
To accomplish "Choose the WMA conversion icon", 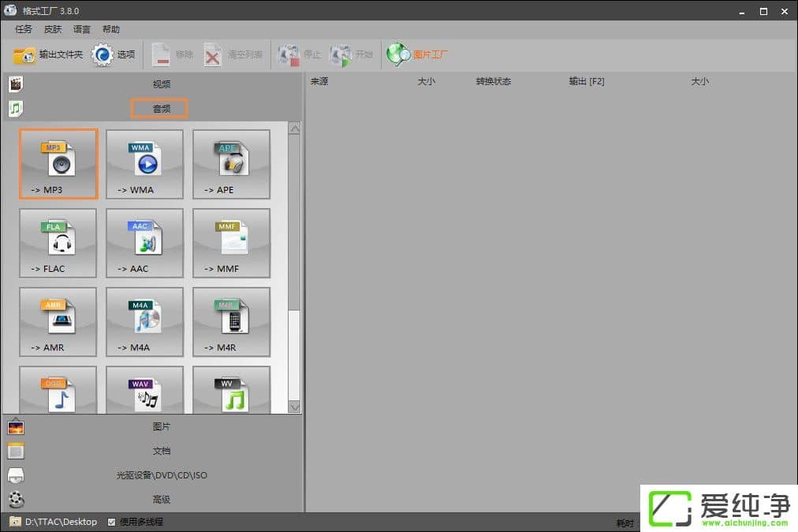I will (x=144, y=163).
